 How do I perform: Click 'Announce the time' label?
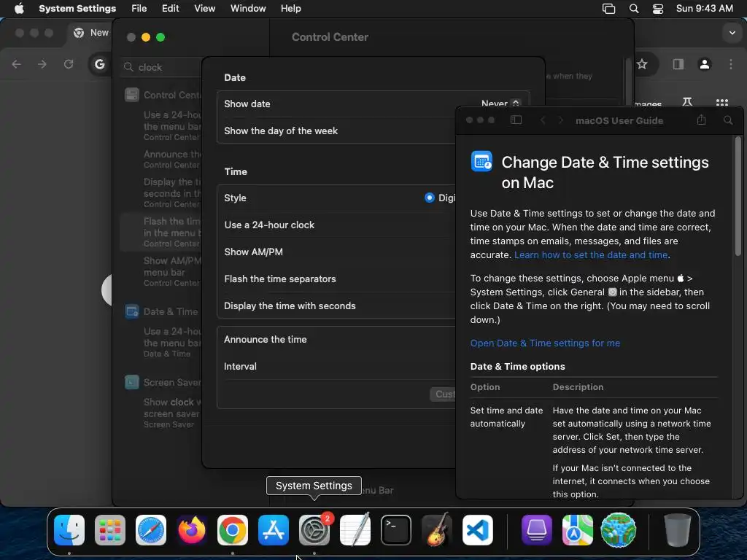(x=266, y=340)
